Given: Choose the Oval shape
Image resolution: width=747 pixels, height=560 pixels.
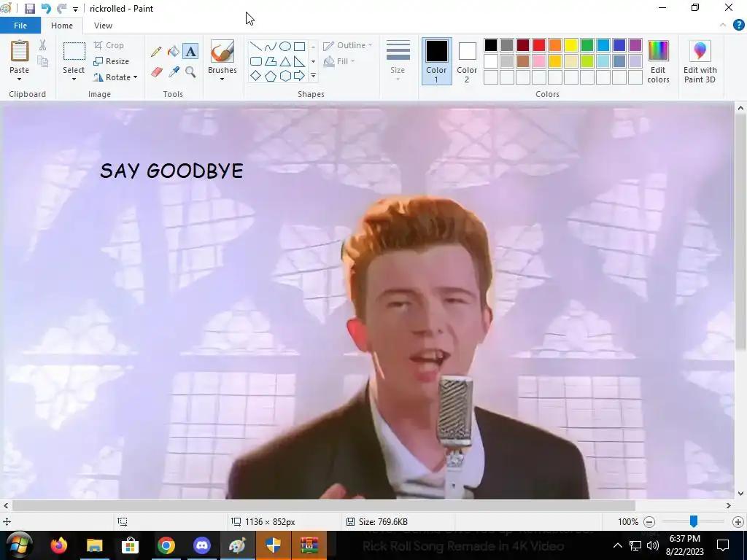Looking at the screenshot, I should (x=285, y=47).
